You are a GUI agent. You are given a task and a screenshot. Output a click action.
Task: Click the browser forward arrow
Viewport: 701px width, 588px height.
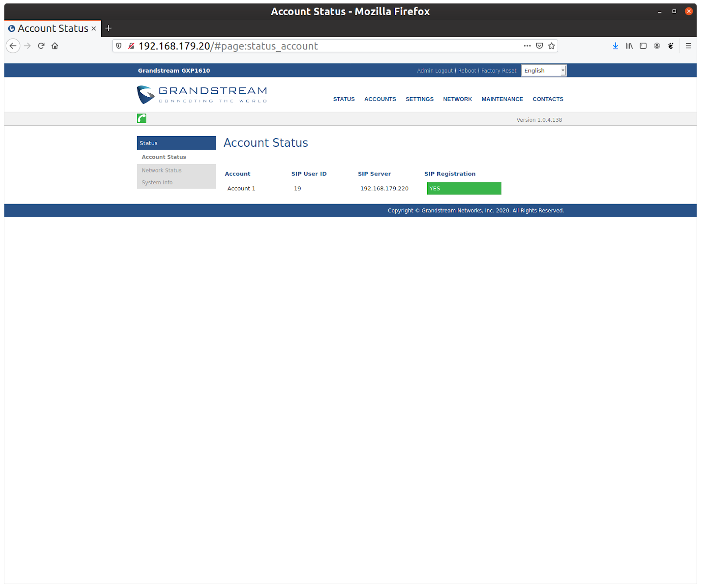[27, 46]
